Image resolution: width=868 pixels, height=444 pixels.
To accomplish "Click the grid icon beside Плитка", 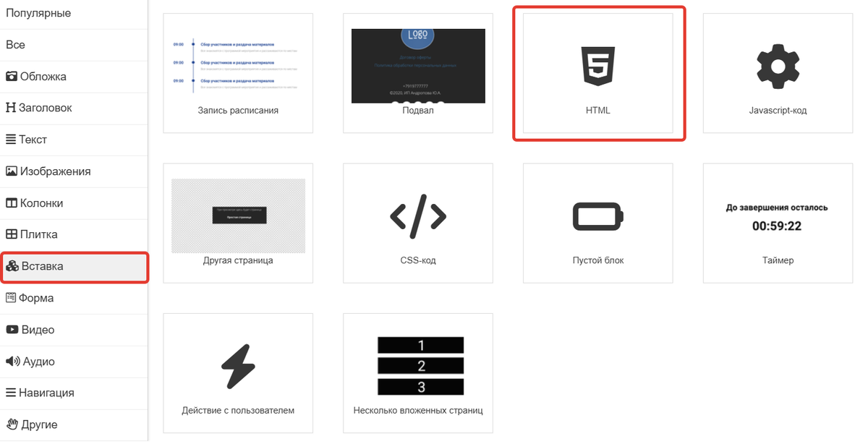I will point(12,234).
